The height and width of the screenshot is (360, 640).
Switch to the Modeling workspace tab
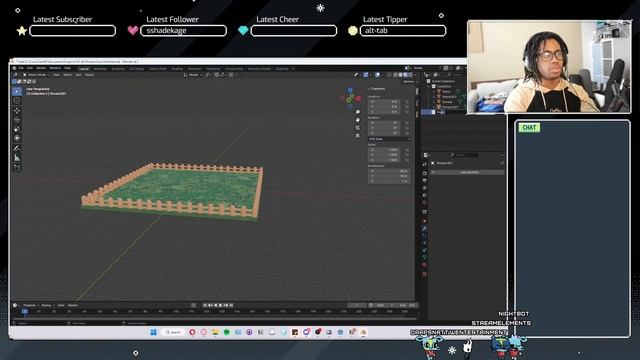click(x=100, y=69)
